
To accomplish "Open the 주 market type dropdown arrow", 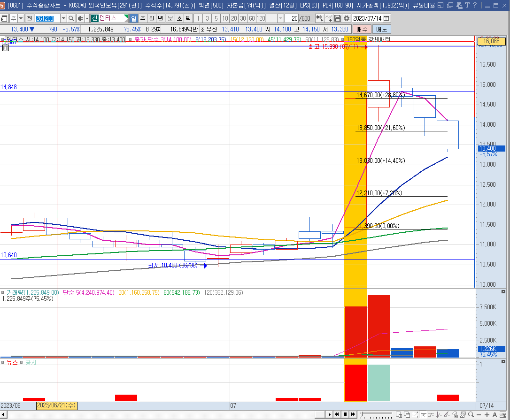I will coord(21,18).
